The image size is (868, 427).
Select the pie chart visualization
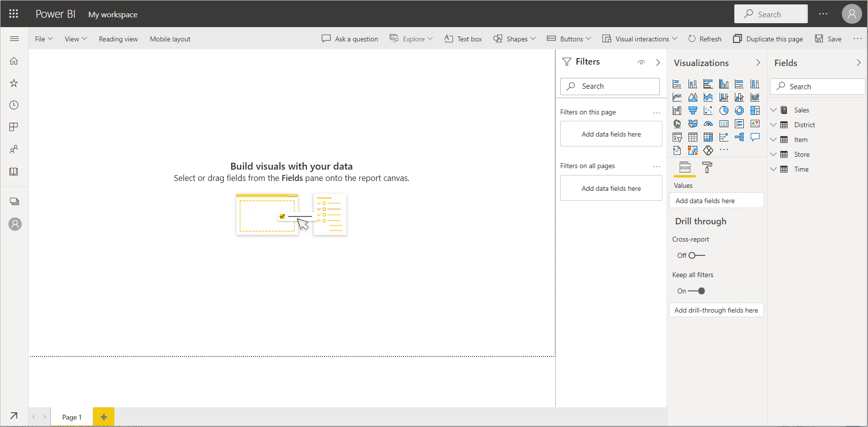point(723,110)
